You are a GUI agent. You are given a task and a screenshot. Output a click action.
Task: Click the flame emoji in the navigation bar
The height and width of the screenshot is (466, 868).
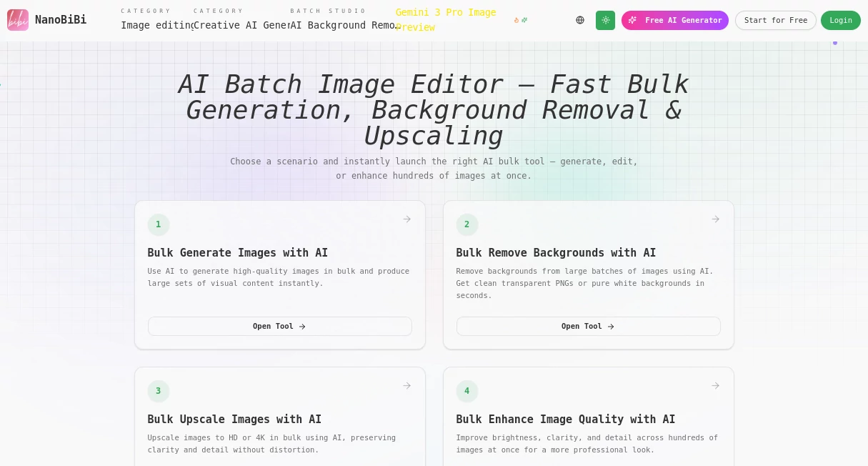pyautogui.click(x=517, y=20)
